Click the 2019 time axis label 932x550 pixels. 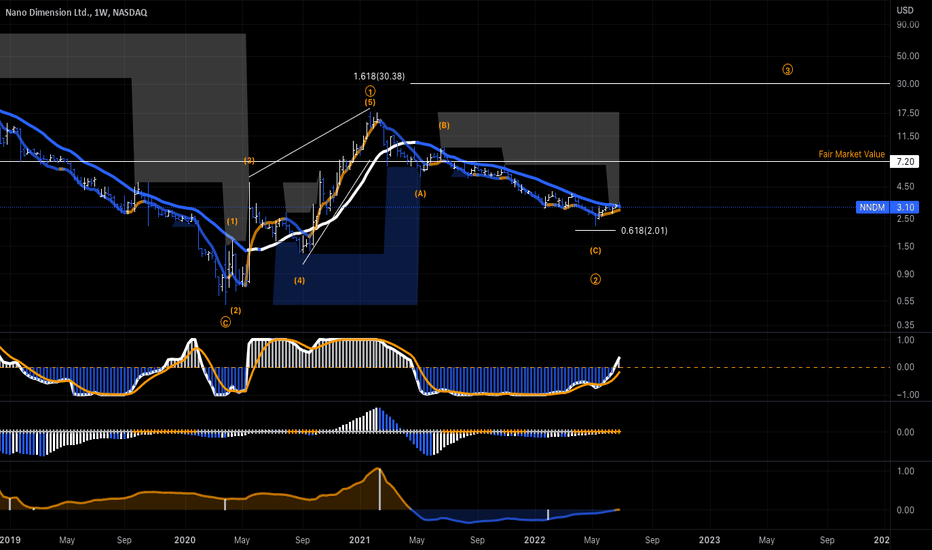tap(10, 540)
